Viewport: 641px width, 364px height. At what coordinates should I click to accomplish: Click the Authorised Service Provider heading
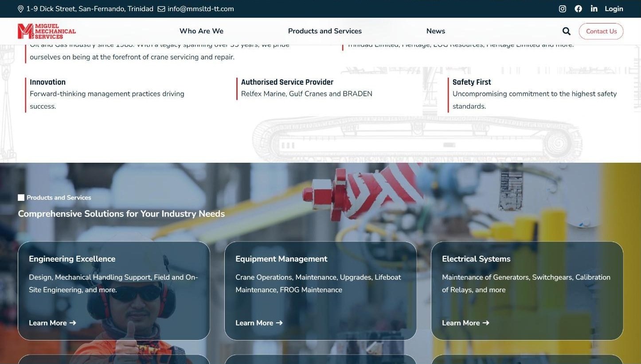(x=287, y=82)
